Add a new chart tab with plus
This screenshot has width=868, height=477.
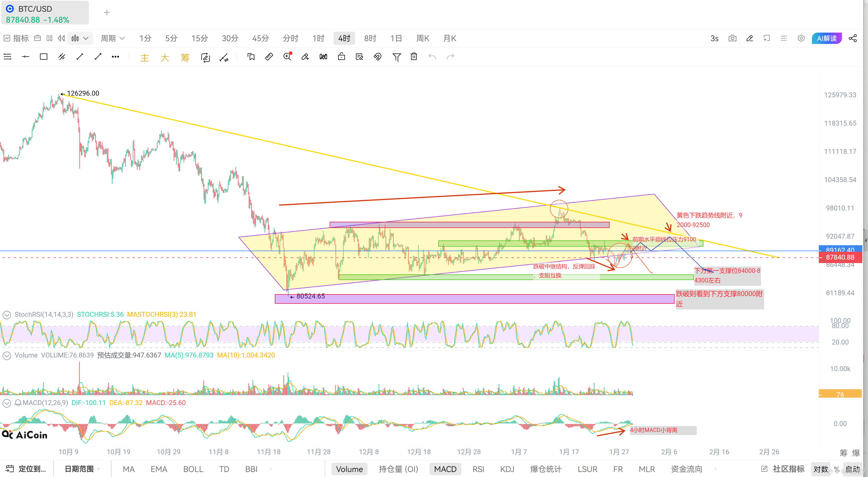click(107, 13)
